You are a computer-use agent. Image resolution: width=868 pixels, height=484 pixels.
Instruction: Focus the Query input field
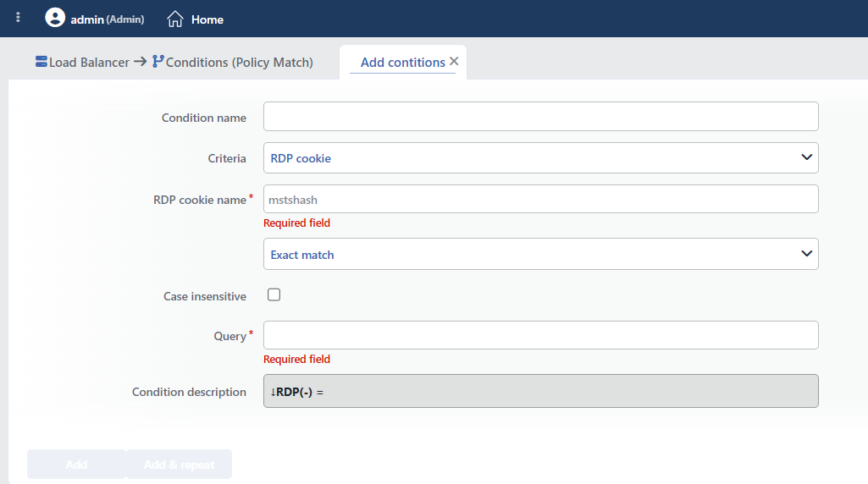pos(541,335)
